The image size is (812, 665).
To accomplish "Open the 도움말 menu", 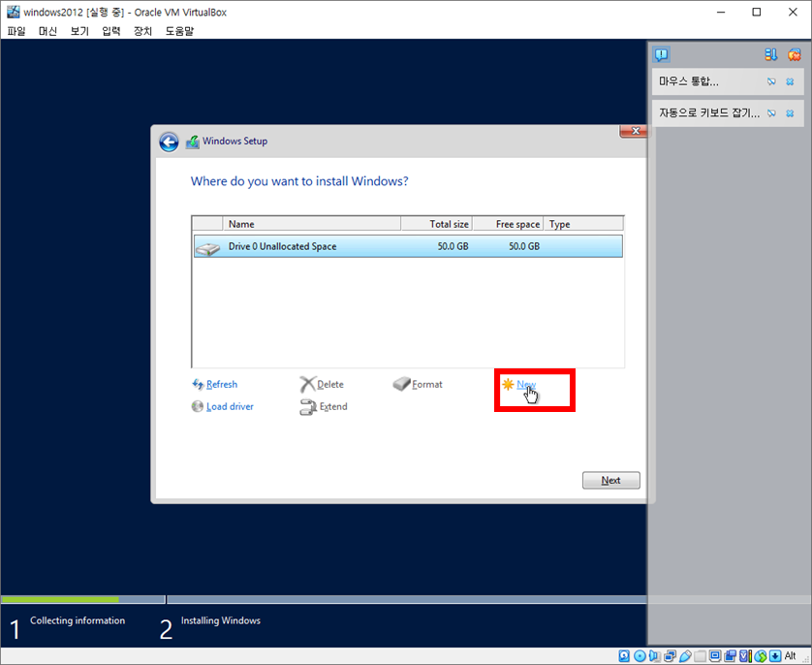I will [x=179, y=31].
